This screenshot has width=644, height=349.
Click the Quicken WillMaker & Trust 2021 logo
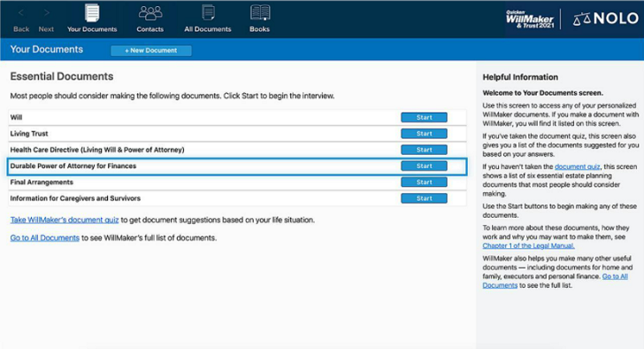point(530,19)
